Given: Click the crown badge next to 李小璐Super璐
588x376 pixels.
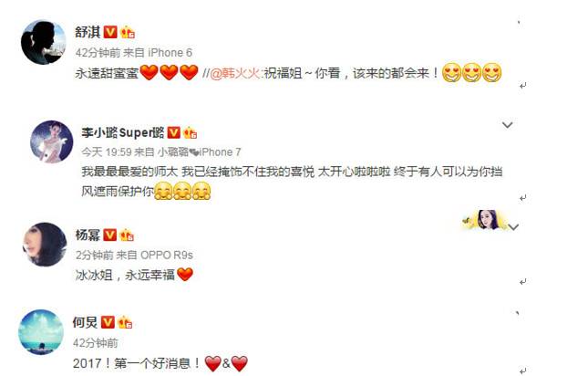Looking at the screenshot, I should (x=191, y=133).
